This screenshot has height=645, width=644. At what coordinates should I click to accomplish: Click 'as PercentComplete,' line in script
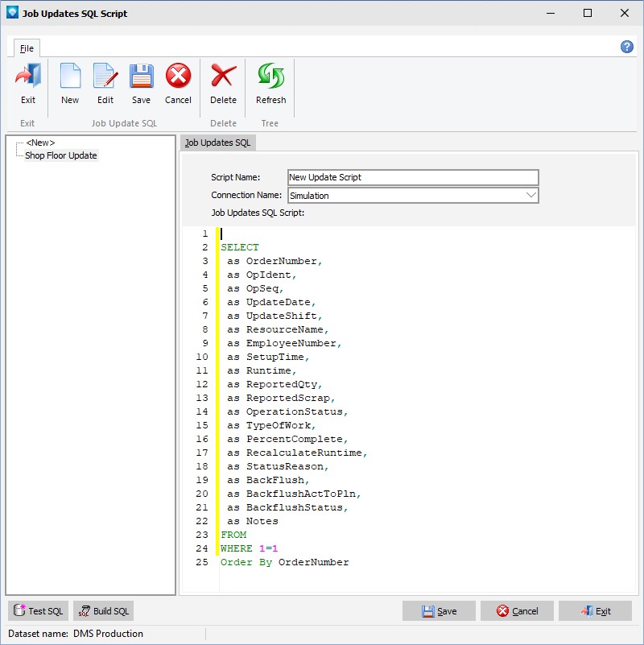pyautogui.click(x=287, y=439)
